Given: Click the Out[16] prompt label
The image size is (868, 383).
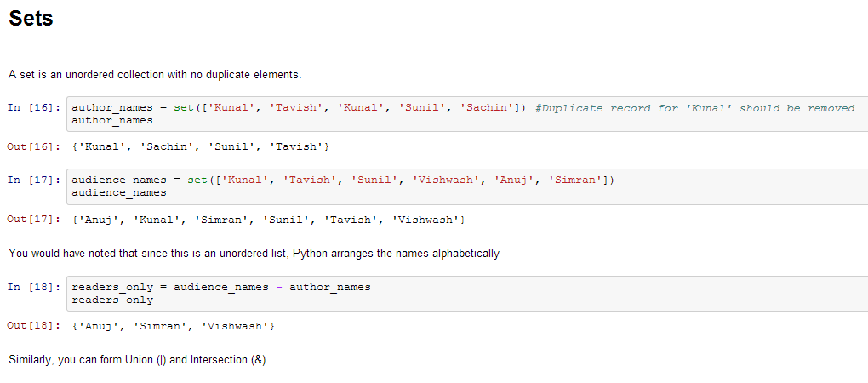Looking at the screenshot, I should coord(33,147).
